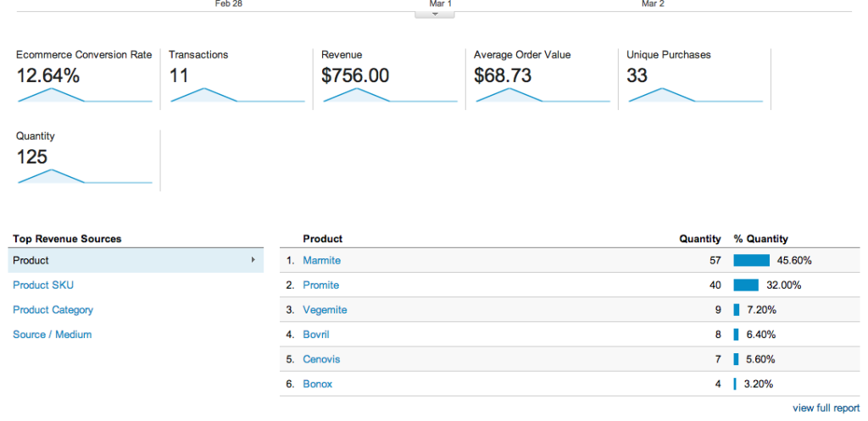Click the Top Revenue Sources heading
The height and width of the screenshot is (421, 868).
pos(67,239)
